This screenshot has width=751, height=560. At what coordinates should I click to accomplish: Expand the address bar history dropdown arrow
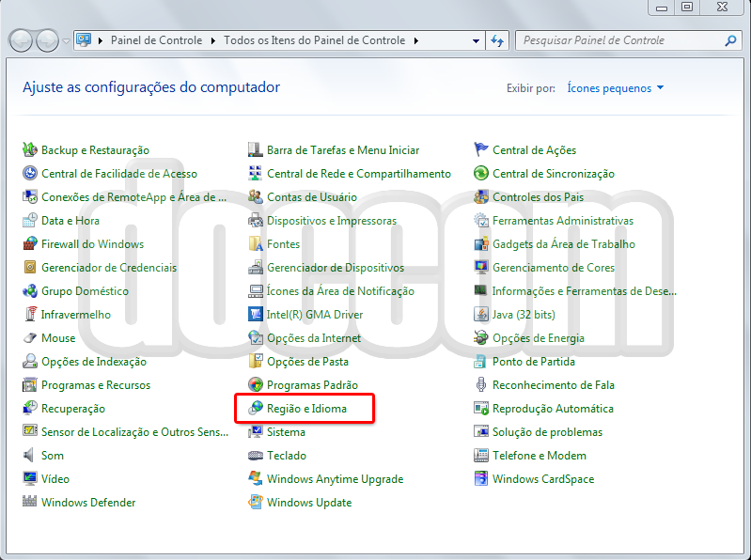pyautogui.click(x=476, y=40)
